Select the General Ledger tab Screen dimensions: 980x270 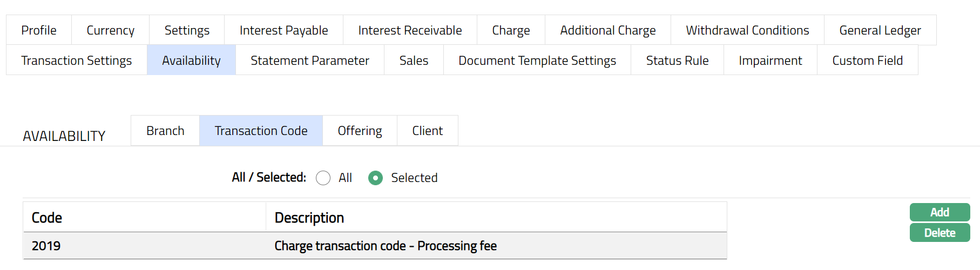(880, 30)
